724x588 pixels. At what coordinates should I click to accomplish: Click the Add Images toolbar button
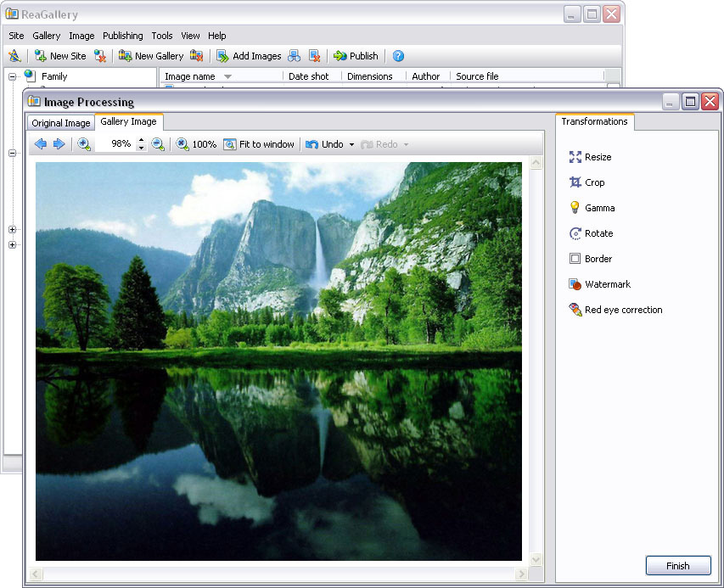pos(249,56)
